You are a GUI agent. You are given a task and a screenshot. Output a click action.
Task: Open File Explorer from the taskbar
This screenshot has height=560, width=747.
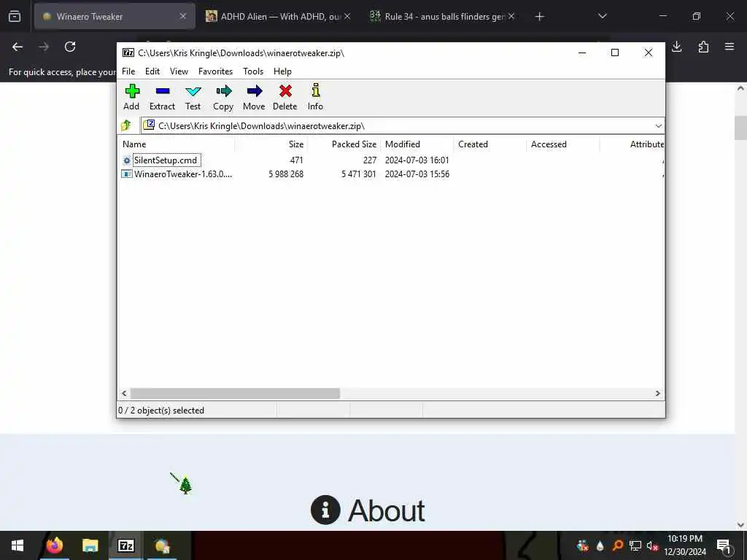[90, 545]
